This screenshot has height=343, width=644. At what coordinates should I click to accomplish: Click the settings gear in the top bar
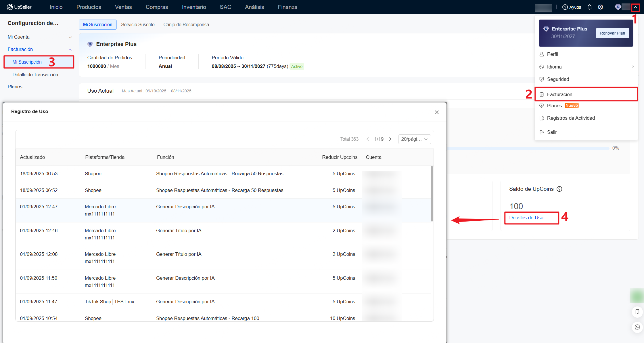[x=601, y=7]
